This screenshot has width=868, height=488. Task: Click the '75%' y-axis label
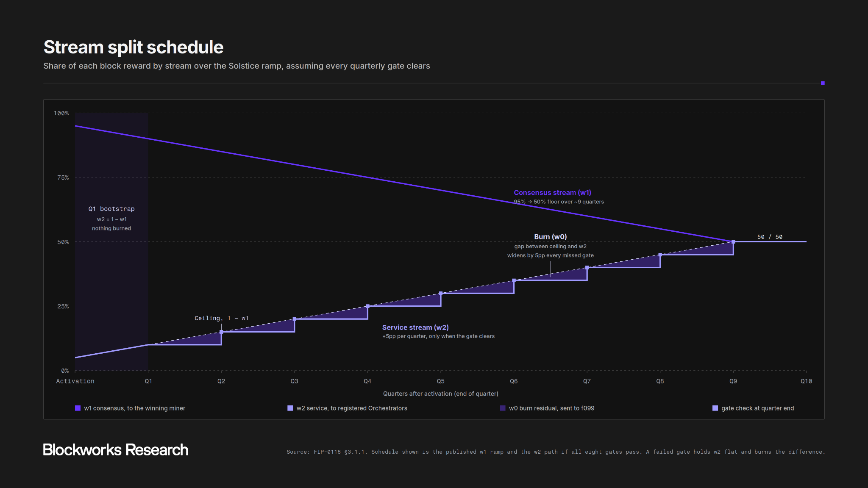63,177
